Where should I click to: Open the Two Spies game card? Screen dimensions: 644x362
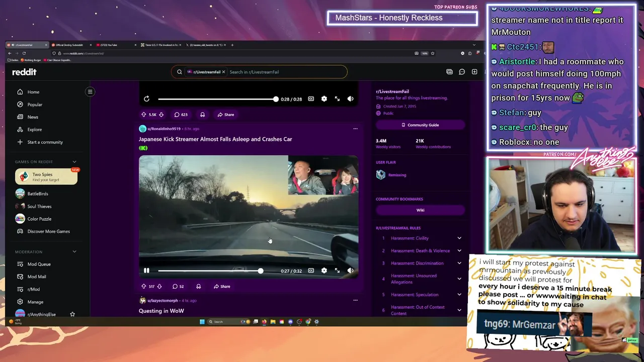46,177
